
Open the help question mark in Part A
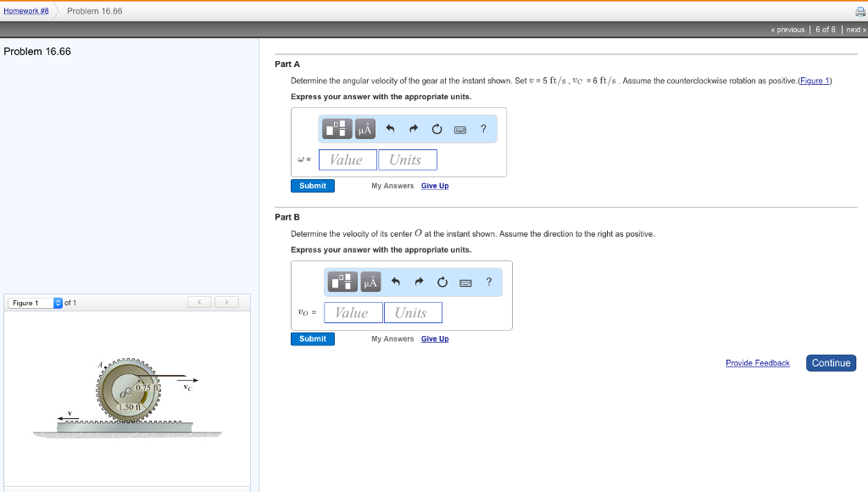[483, 129]
